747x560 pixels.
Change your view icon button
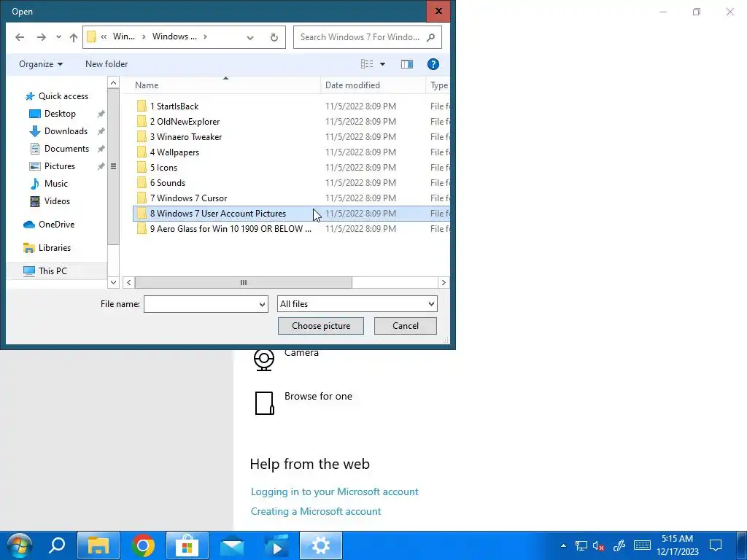367,64
